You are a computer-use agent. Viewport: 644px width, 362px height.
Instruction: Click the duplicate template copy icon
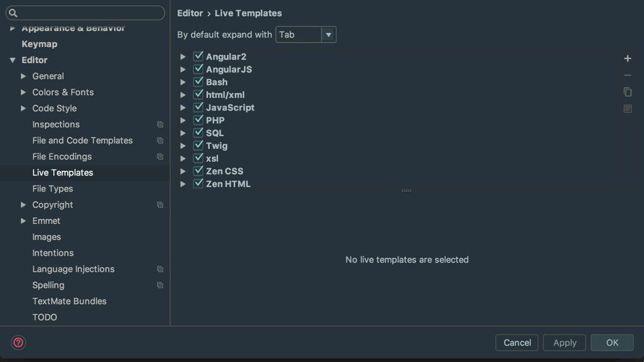tap(627, 92)
